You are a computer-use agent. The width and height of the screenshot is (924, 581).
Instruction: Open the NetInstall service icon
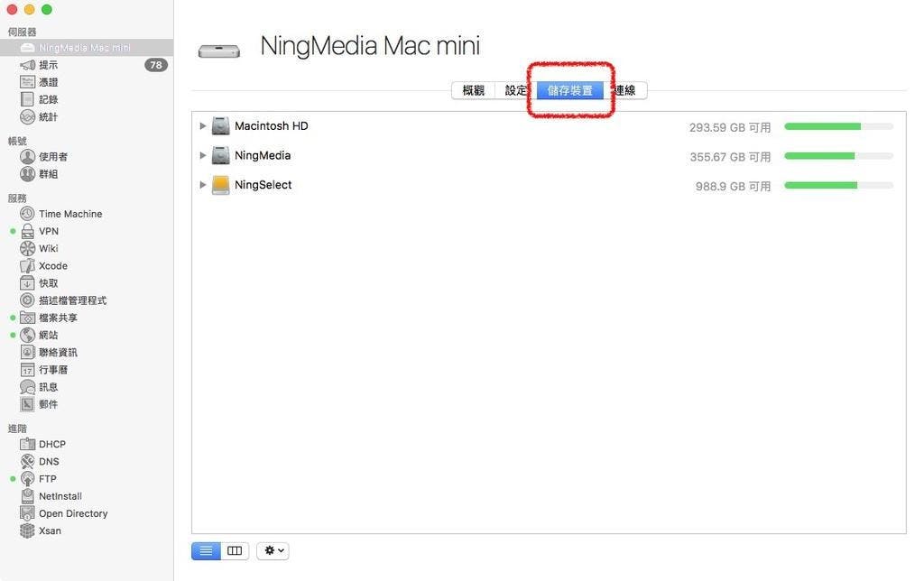(28, 495)
